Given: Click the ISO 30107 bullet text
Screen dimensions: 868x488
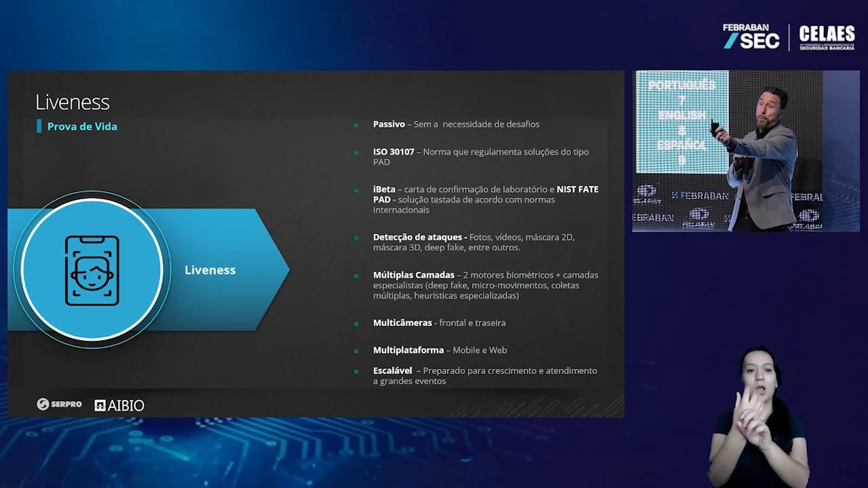Looking at the screenshot, I should (x=481, y=157).
